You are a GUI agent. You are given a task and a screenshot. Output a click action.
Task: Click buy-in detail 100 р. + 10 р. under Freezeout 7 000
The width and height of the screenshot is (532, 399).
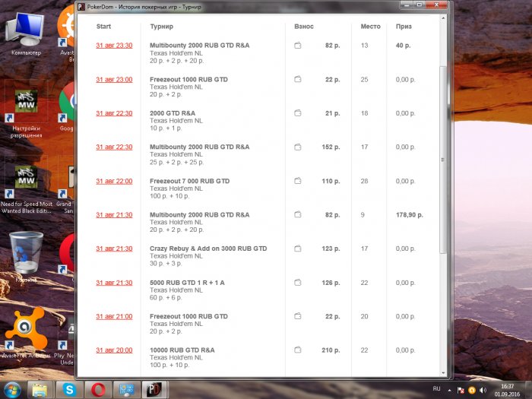point(169,196)
